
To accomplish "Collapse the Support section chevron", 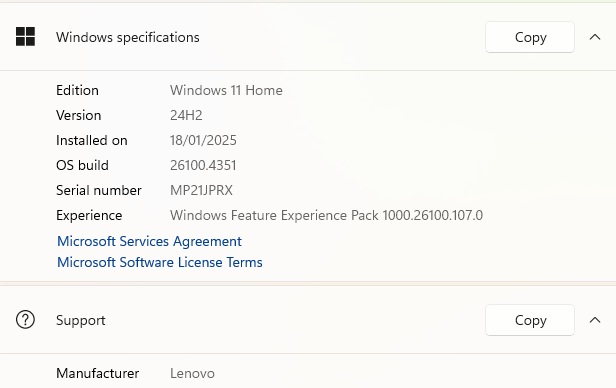I will 595,320.
